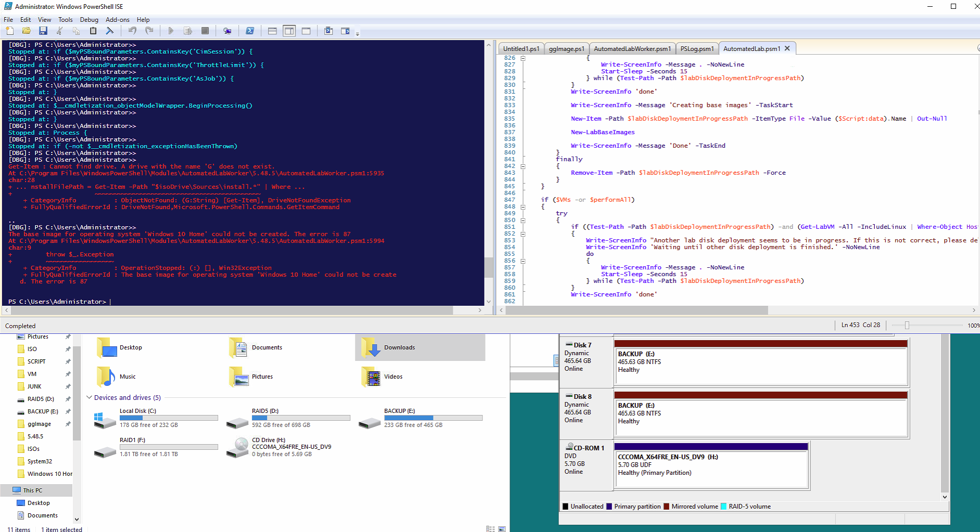Open a New Remote PowerShell Tab icon

[x=227, y=31]
